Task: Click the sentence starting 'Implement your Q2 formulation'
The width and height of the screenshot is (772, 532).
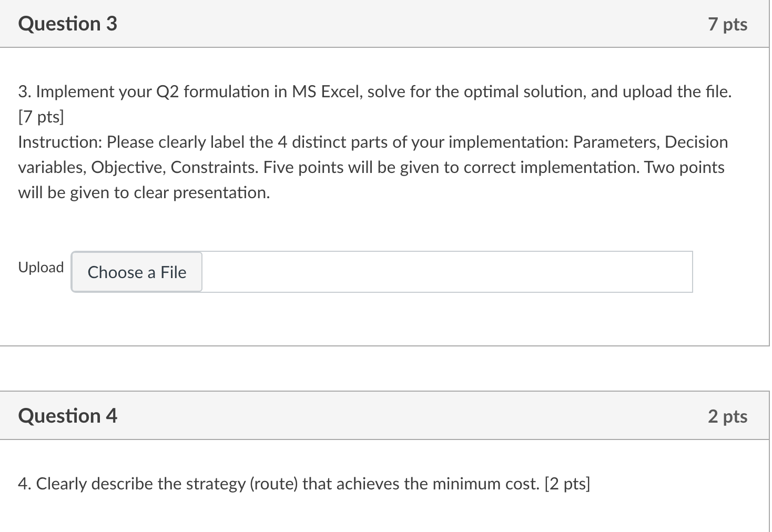Action: [x=383, y=91]
